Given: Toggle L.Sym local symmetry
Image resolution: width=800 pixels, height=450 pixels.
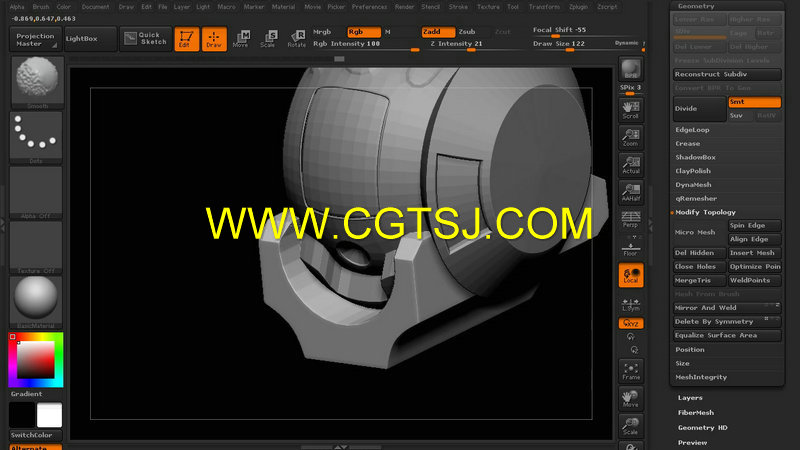Looking at the screenshot, I should (x=631, y=305).
